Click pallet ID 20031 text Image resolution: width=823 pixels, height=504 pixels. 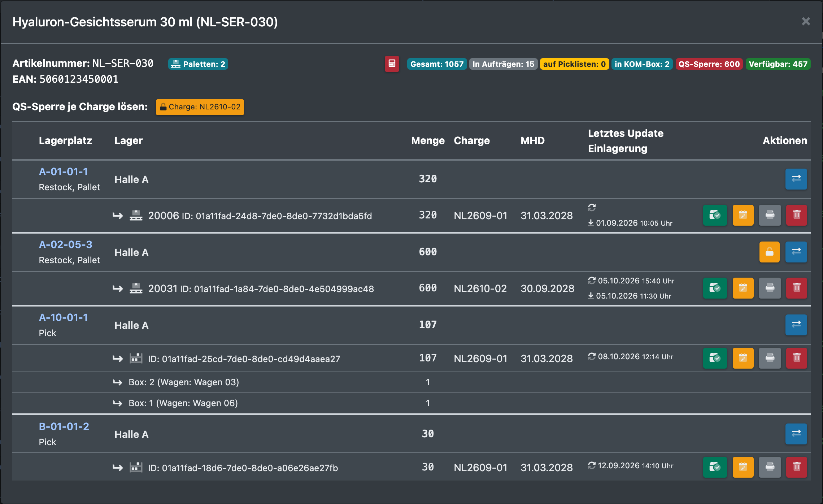click(x=163, y=288)
